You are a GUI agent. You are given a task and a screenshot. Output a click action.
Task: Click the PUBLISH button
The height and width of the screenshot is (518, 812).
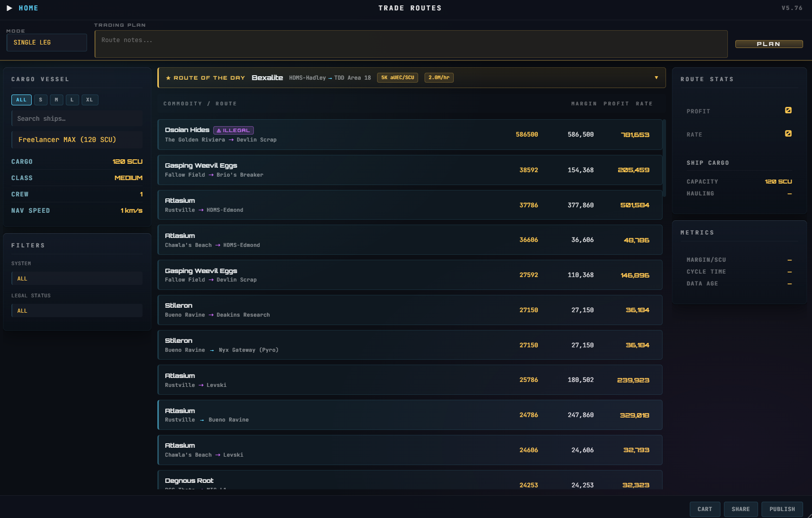point(782,509)
